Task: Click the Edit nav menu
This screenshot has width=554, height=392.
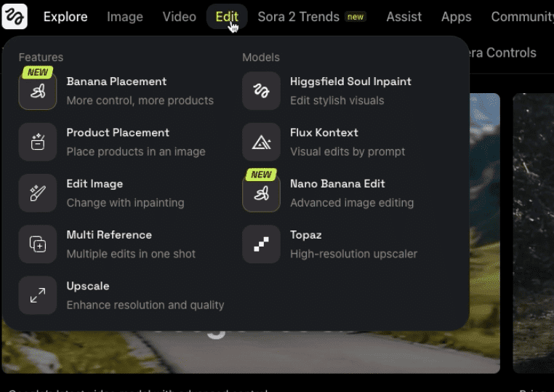Action: point(227,17)
